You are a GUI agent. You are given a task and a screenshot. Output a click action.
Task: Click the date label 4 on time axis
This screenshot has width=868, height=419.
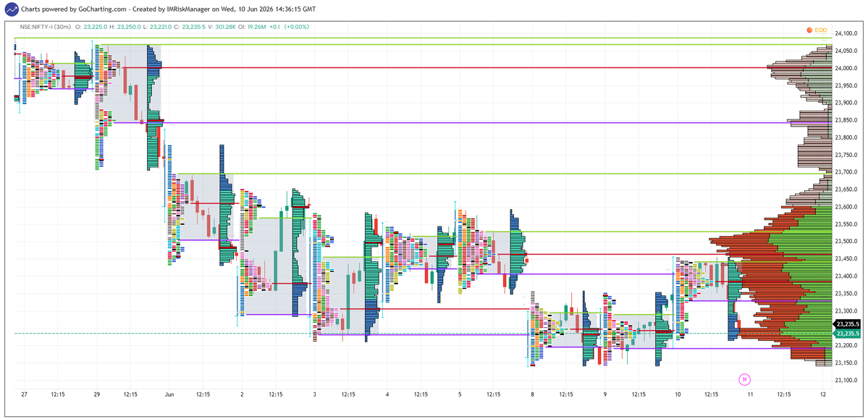tap(387, 394)
